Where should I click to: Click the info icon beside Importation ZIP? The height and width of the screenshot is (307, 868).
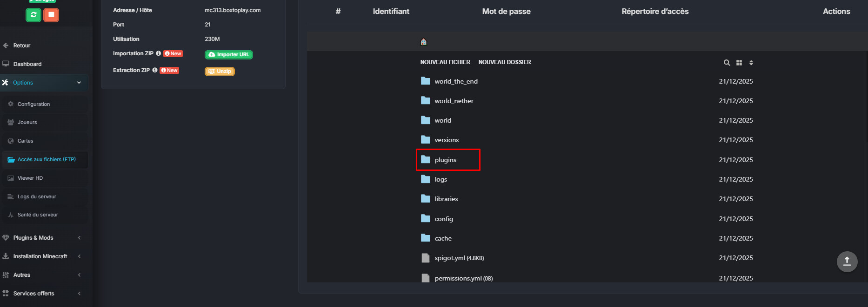tap(158, 53)
